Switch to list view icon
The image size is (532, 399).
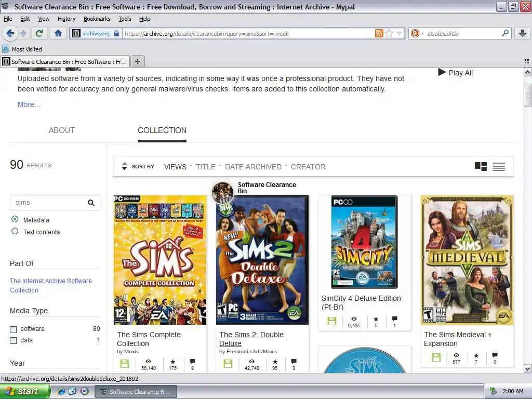[x=499, y=167]
